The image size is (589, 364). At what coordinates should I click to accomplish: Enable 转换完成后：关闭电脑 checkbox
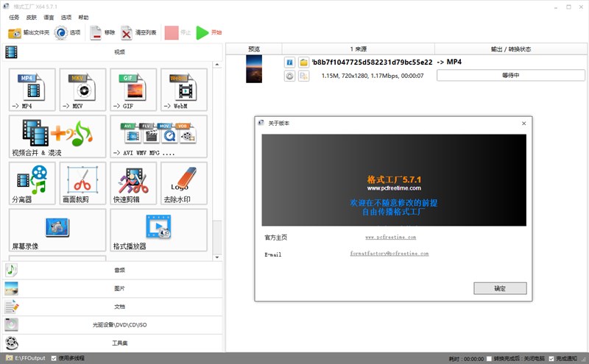click(490, 358)
